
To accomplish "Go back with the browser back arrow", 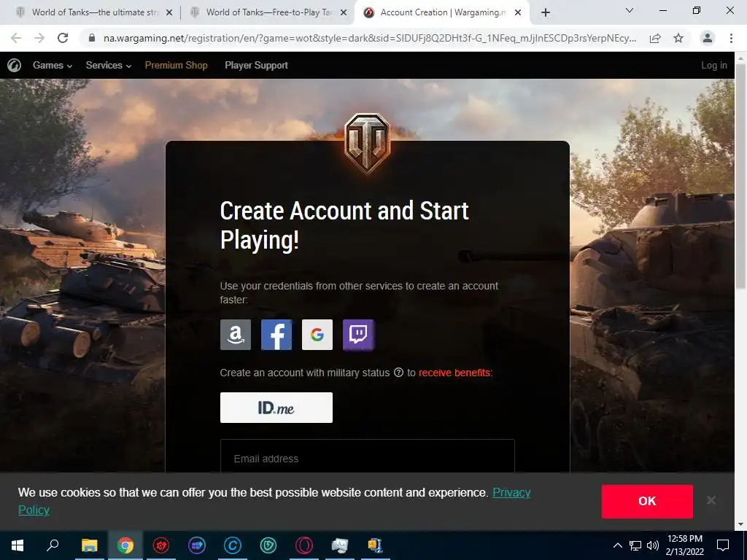I will [x=16, y=38].
